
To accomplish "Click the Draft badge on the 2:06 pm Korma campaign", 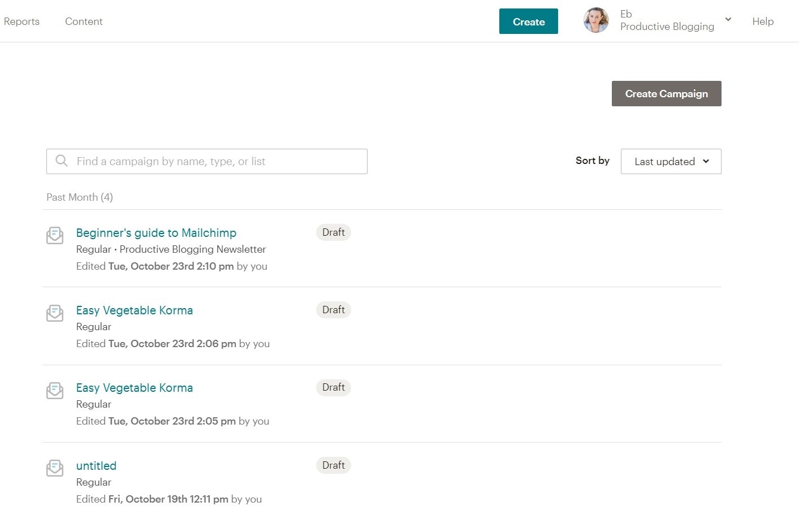I will 334,310.
